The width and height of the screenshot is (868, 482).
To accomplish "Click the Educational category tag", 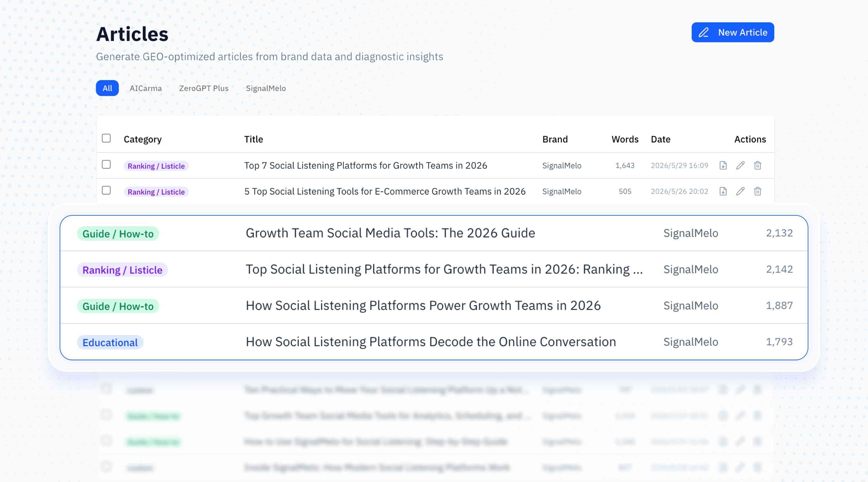I will [110, 342].
